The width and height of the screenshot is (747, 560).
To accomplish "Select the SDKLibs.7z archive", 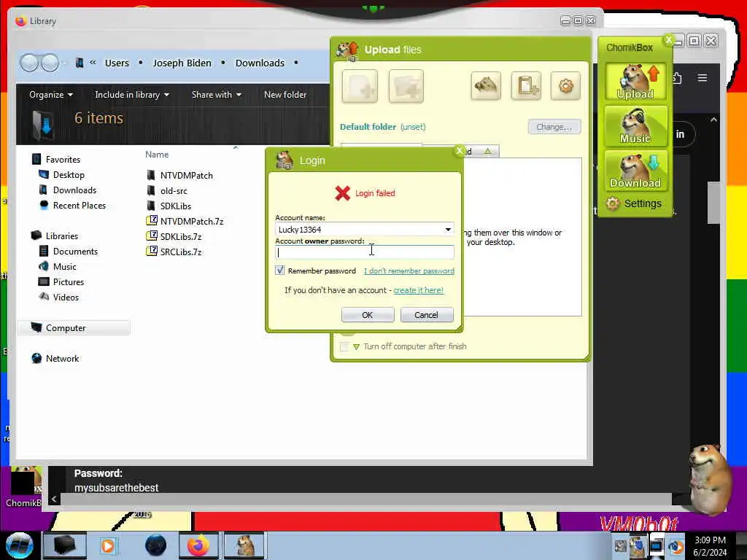I will [x=174, y=236].
